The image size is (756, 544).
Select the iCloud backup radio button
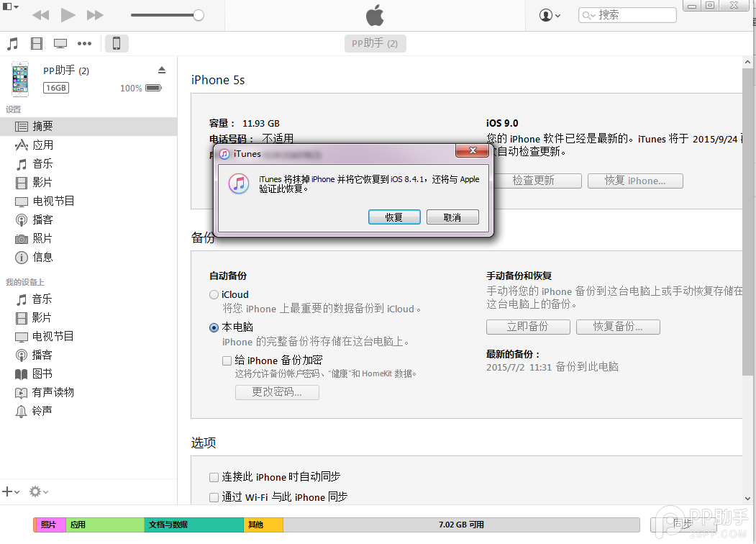214,294
